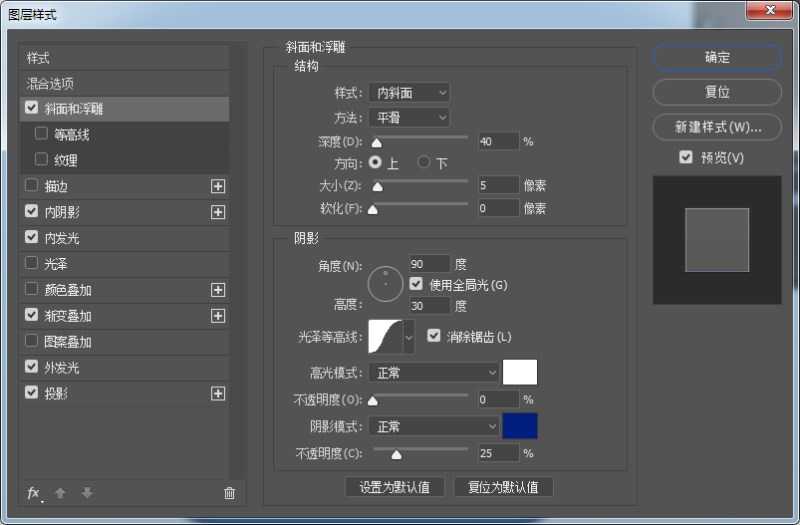800x525 pixels.
Task: Click the 确定 button
Action: [x=716, y=58]
